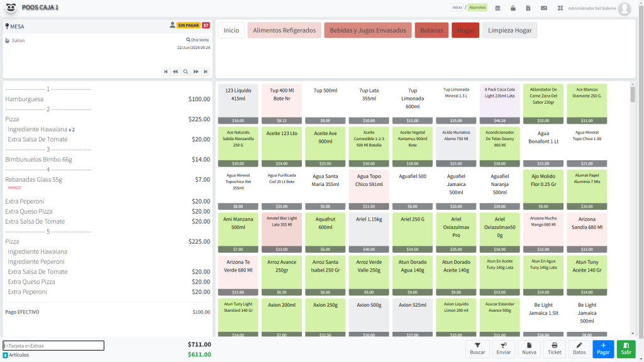Click the command input field Tarjeta Extras
This screenshot has height=362, width=644.
53,346
